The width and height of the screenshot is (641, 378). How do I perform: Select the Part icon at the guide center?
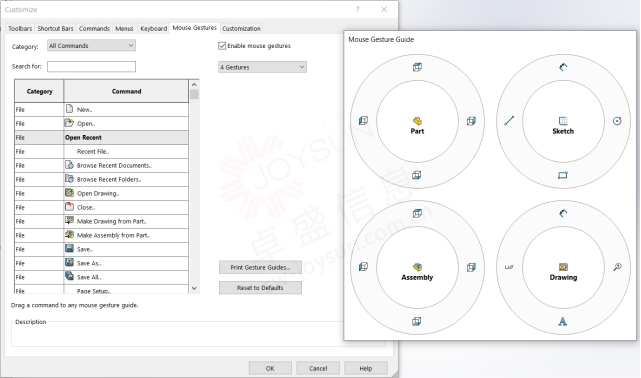[417, 121]
